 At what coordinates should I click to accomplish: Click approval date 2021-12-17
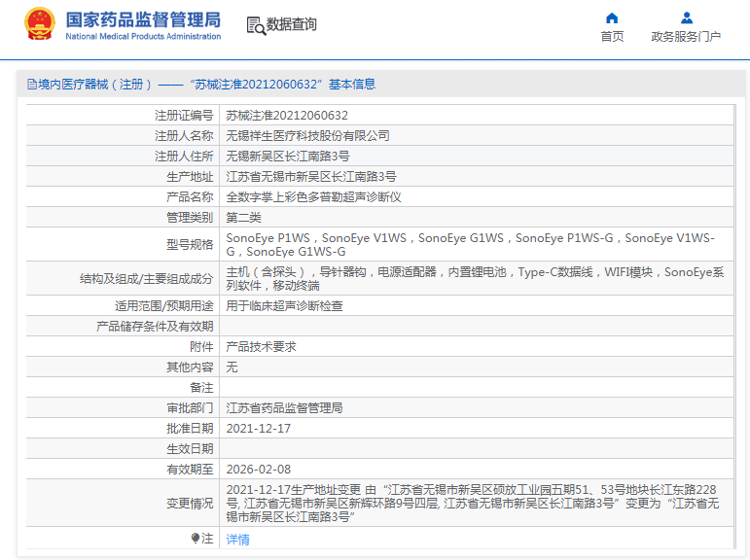click(259, 429)
